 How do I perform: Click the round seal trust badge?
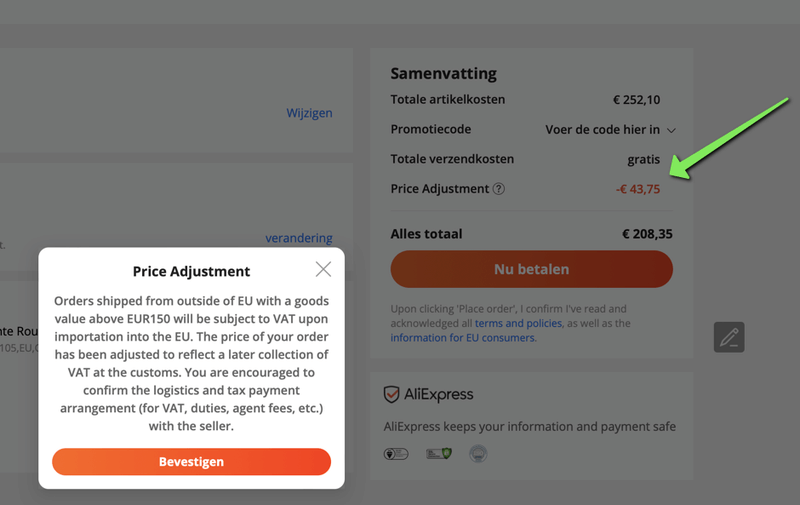click(x=478, y=454)
